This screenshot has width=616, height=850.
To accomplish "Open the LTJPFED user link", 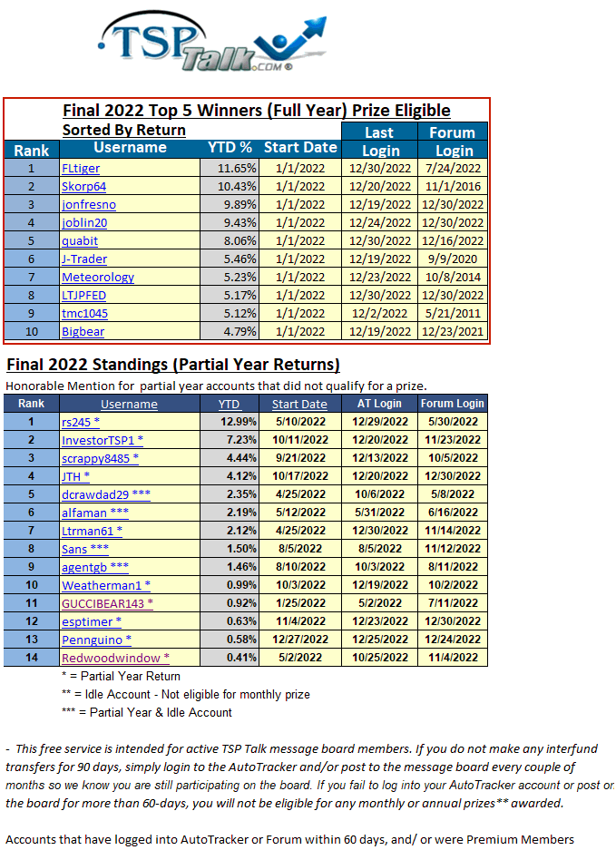I will (x=84, y=295).
